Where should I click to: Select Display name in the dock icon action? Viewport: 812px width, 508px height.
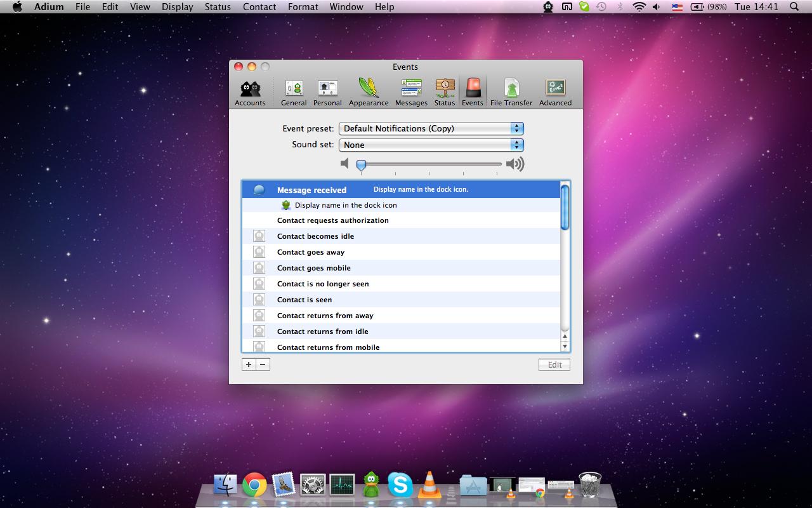click(346, 205)
